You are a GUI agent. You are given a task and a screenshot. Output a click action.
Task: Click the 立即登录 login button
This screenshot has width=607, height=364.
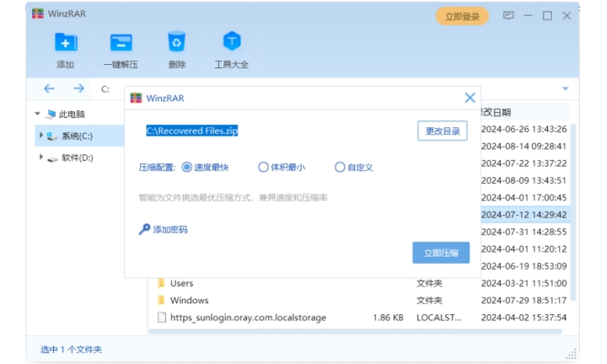coord(462,16)
